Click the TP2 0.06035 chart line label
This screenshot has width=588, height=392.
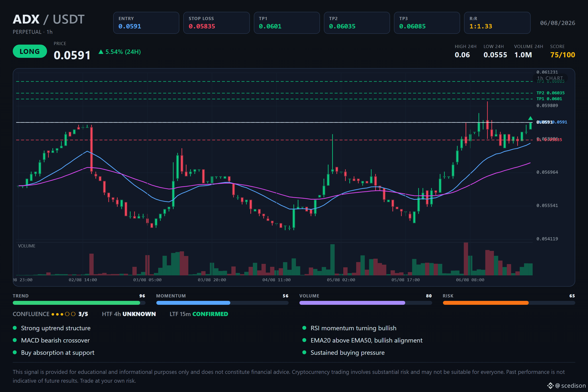(551, 93)
